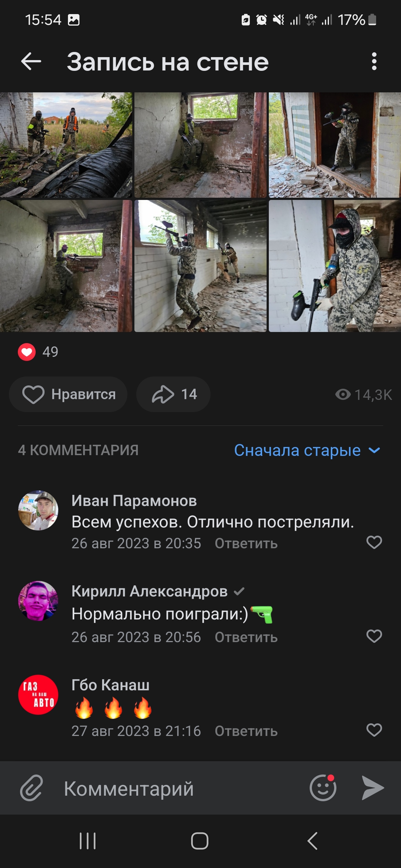
Task: Share the post via the repost arrow
Action: (x=173, y=394)
